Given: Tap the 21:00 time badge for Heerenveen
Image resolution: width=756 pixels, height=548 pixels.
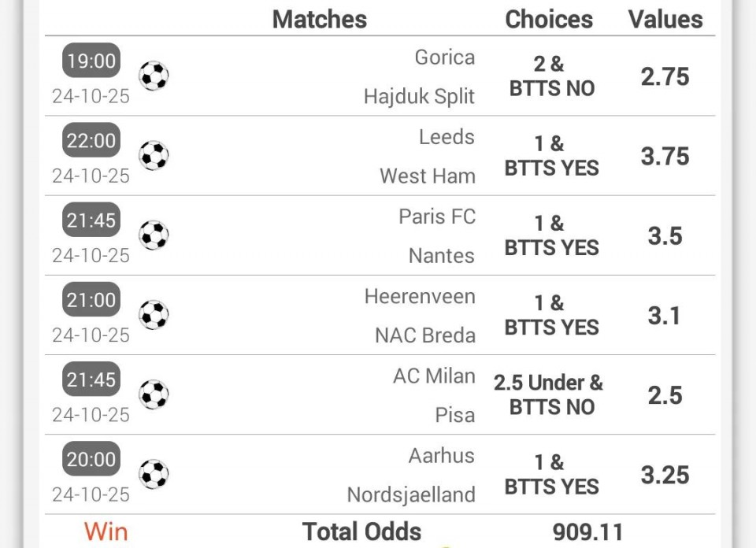Looking at the screenshot, I should click(x=91, y=300).
